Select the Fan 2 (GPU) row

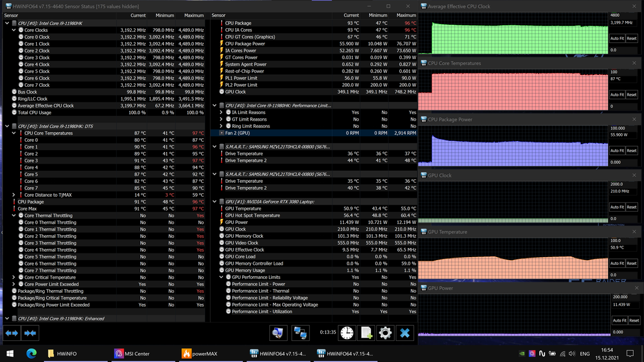tap(314, 133)
